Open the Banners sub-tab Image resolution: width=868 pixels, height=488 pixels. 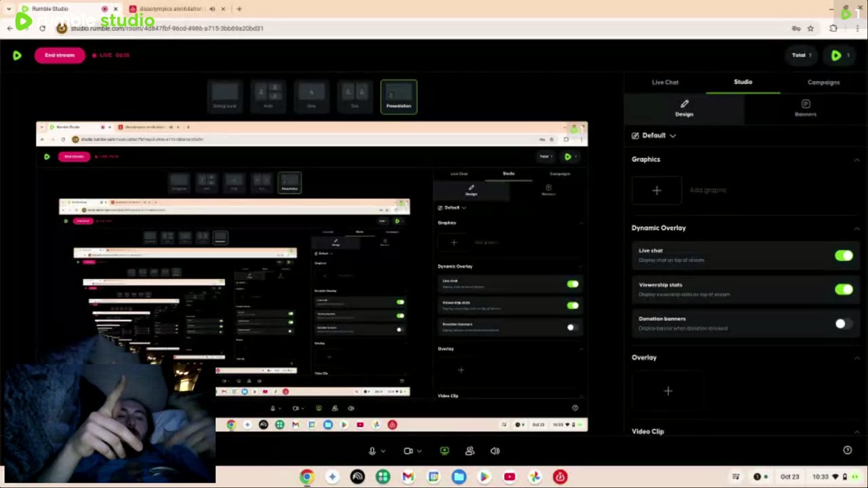(806, 108)
